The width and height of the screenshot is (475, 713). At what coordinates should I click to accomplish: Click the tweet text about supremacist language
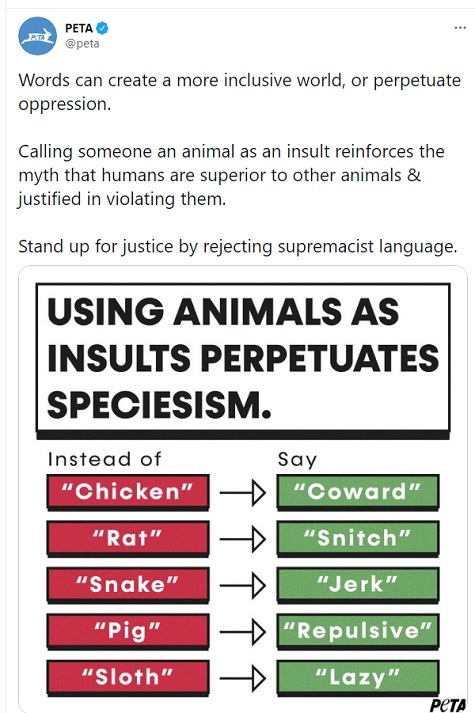(x=237, y=246)
